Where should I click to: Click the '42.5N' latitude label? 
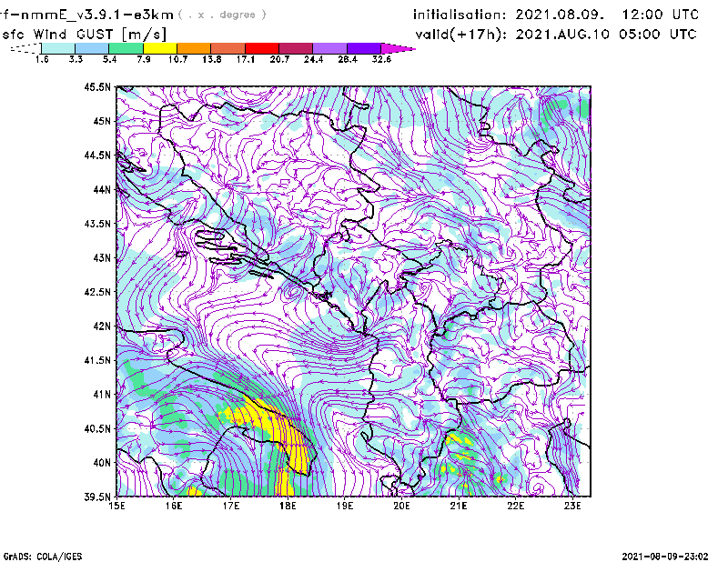click(98, 292)
